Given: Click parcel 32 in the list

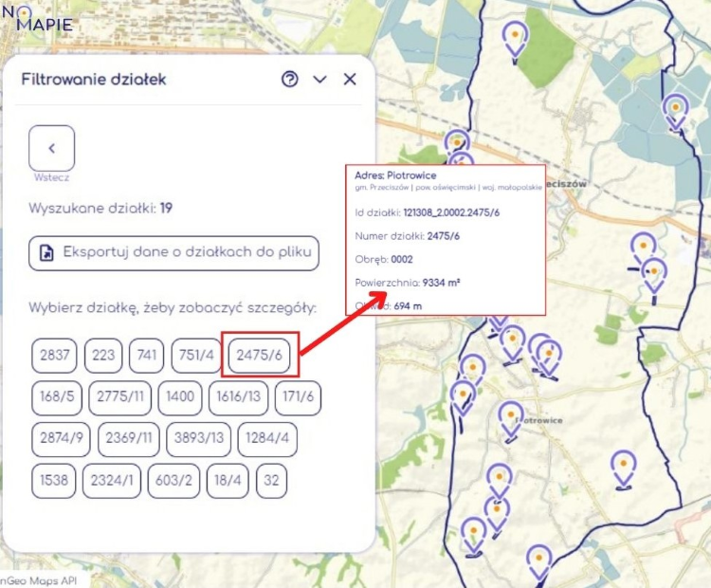Looking at the screenshot, I should (x=271, y=481).
